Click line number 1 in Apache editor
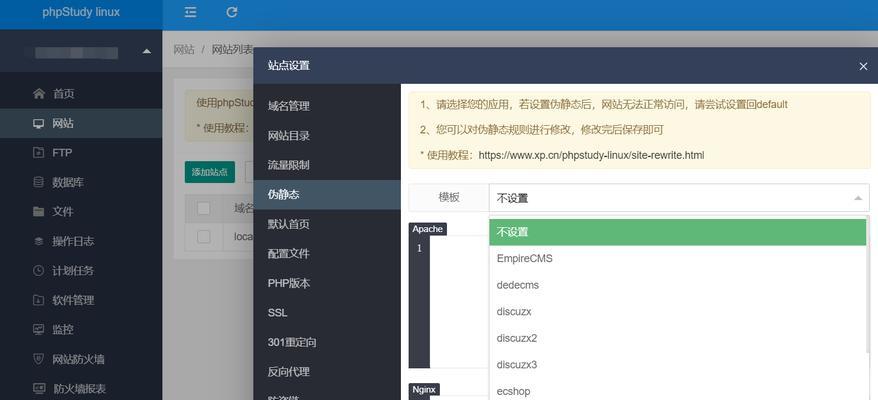 [419, 248]
